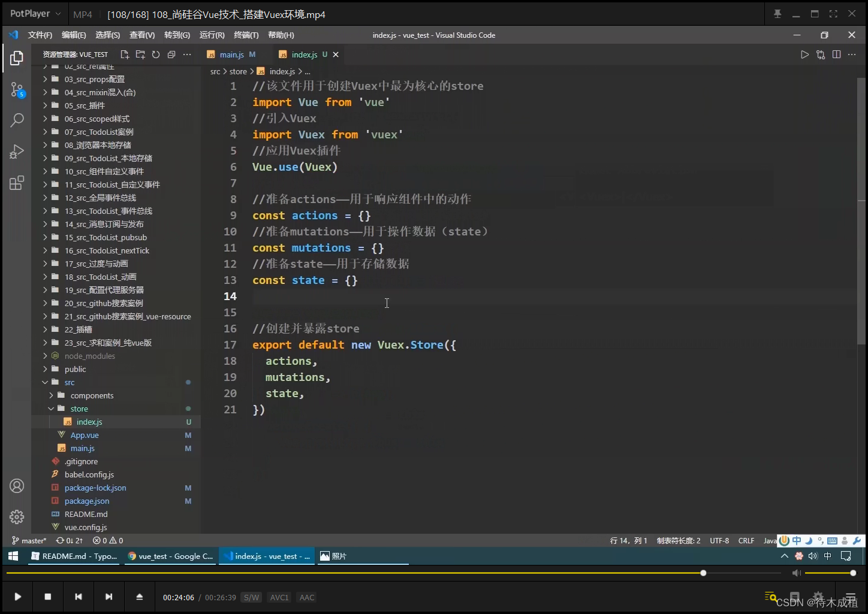
Task: Open the 文件(F) menu
Action: [40, 35]
